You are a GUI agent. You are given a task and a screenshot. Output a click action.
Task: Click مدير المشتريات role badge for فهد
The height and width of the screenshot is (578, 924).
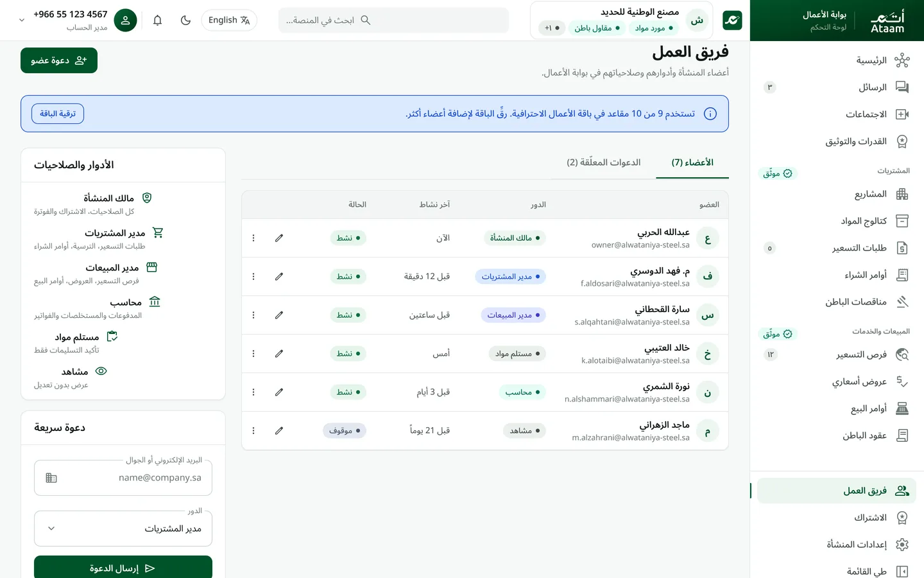[511, 276]
